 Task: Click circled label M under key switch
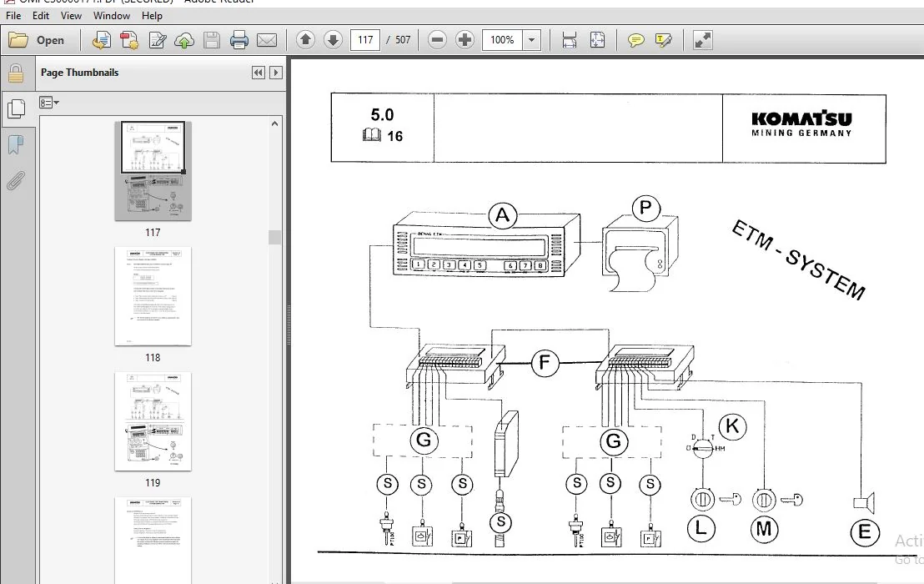point(765,529)
